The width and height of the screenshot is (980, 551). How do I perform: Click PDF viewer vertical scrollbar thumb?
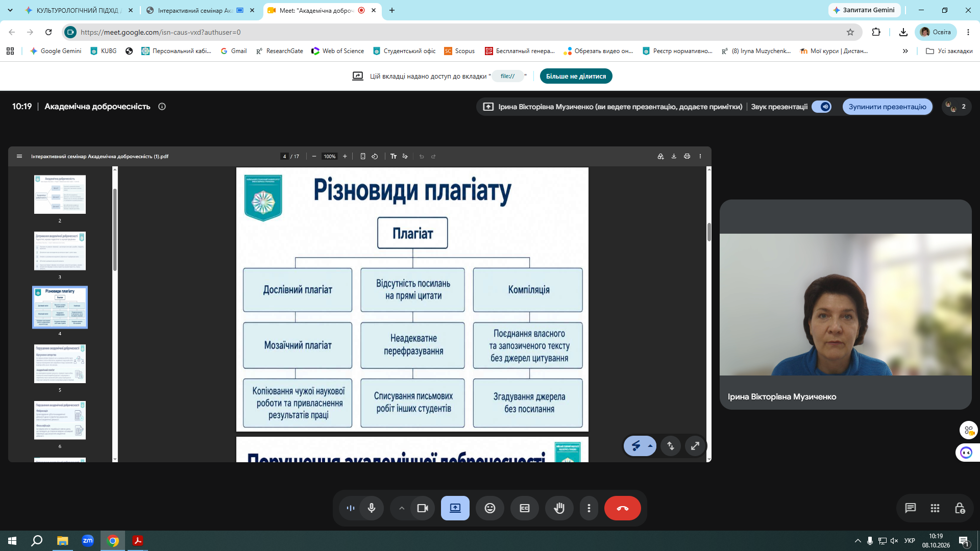coord(709,232)
